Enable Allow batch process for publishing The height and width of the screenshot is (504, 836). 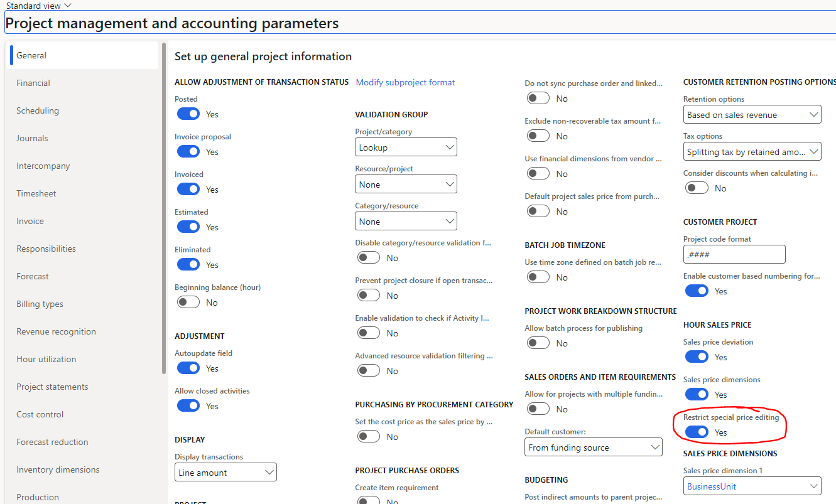coord(538,343)
